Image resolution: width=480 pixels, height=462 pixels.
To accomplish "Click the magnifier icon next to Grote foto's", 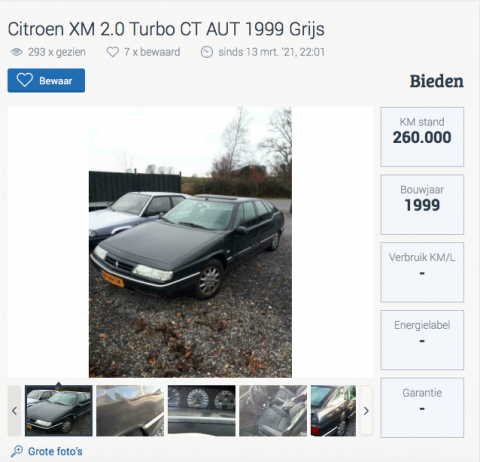I will point(17,451).
